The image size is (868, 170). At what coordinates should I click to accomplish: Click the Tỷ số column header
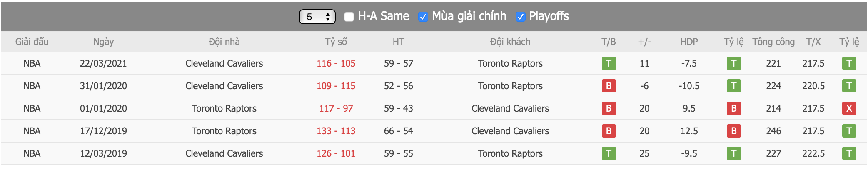point(336,42)
